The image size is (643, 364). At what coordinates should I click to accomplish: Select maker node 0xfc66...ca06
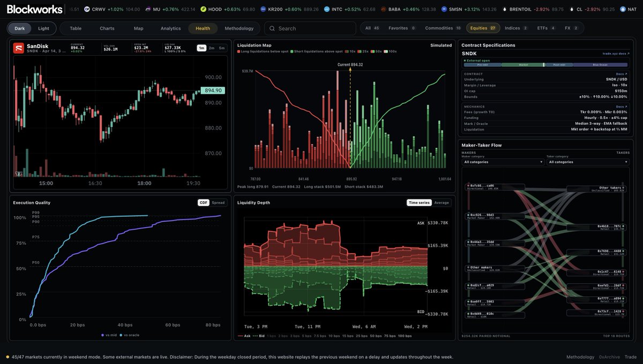tap(496, 187)
